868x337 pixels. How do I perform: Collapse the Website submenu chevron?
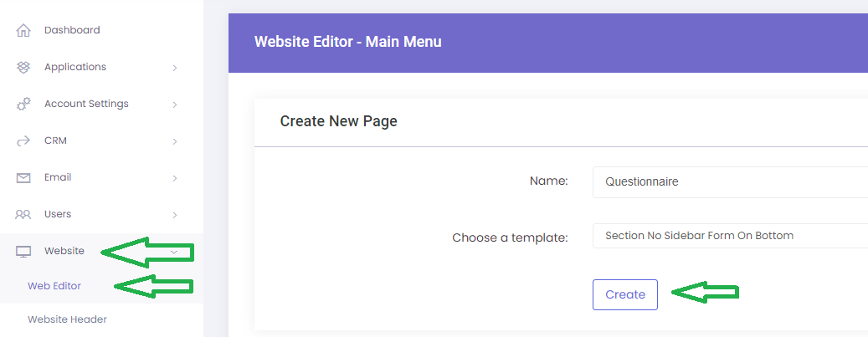click(x=174, y=251)
